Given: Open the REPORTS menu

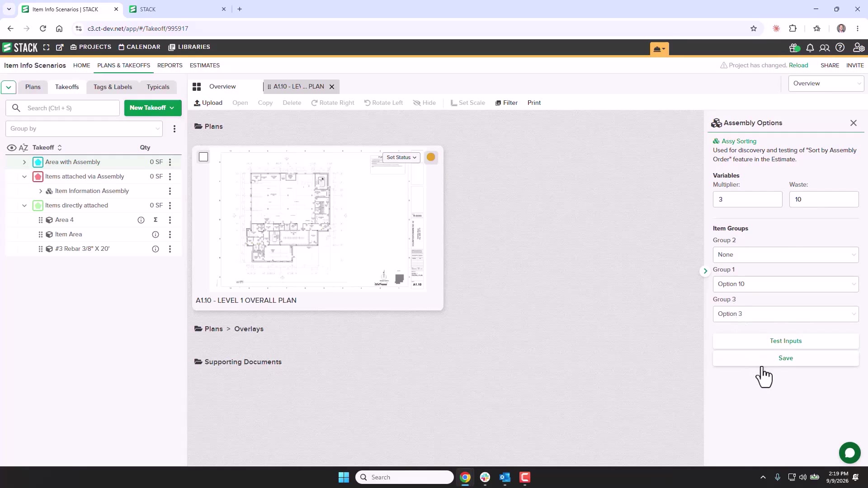Looking at the screenshot, I should (x=170, y=66).
